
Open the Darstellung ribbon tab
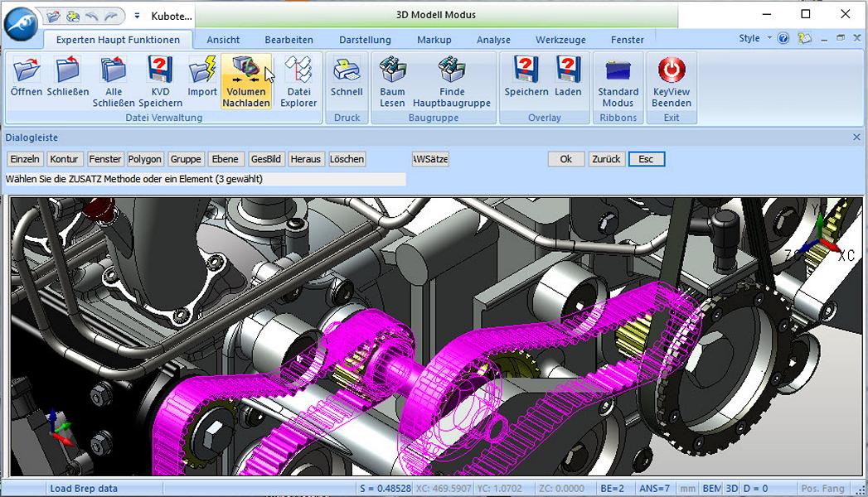point(365,40)
